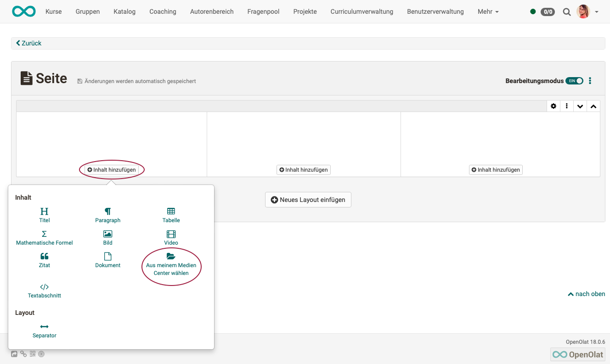The width and height of the screenshot is (610, 364).
Task: Select the Titel heading content icon
Action: click(x=44, y=212)
